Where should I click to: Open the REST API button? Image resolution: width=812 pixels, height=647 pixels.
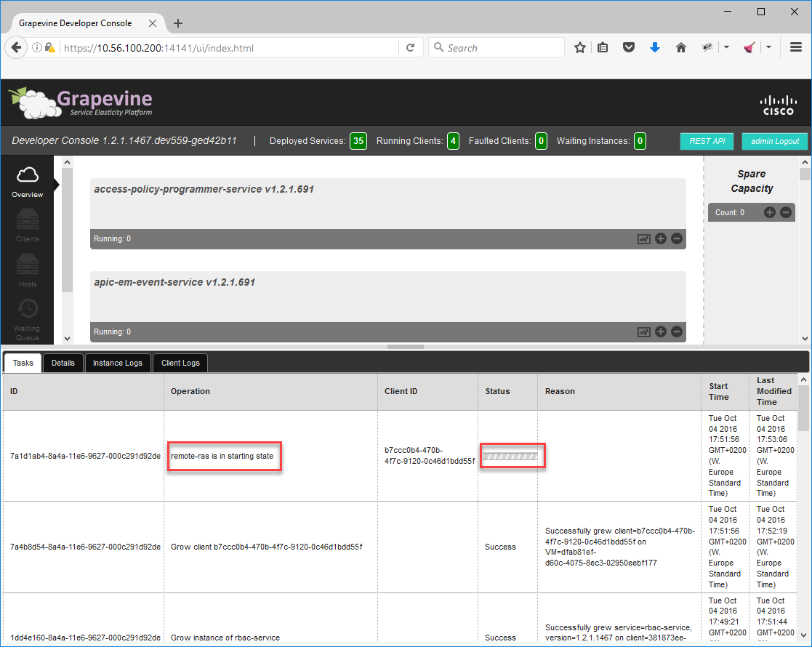(x=707, y=141)
